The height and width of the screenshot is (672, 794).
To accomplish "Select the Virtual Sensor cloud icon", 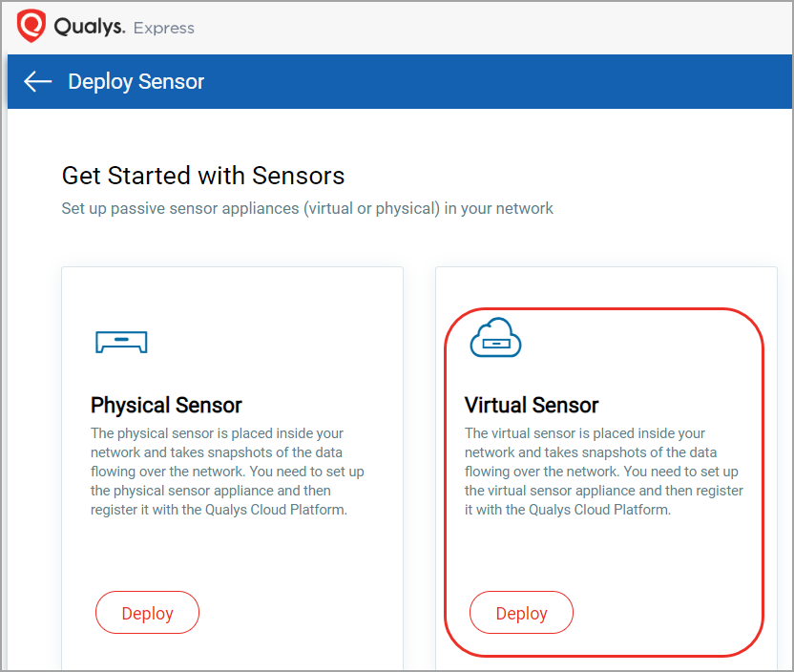I will 495,339.
